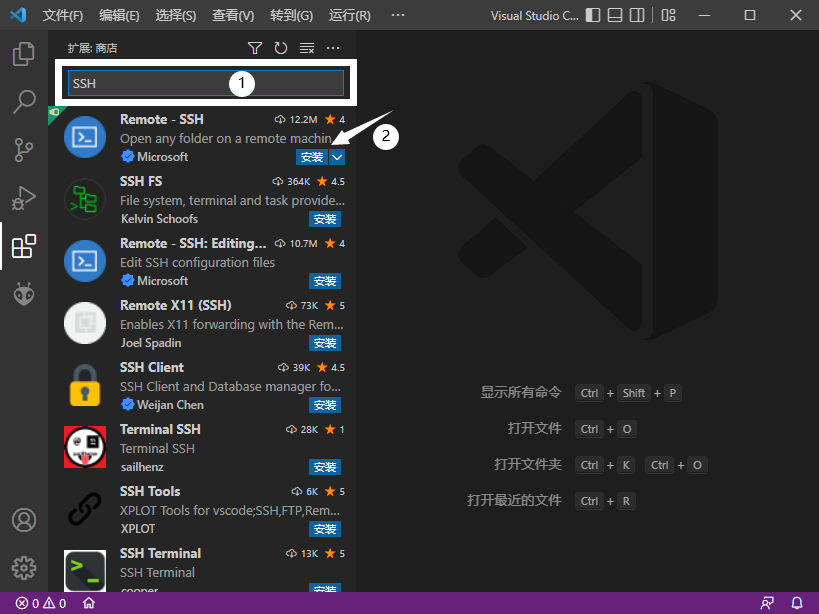Install the SSH Client extension
The image size is (819, 614).
click(x=325, y=405)
